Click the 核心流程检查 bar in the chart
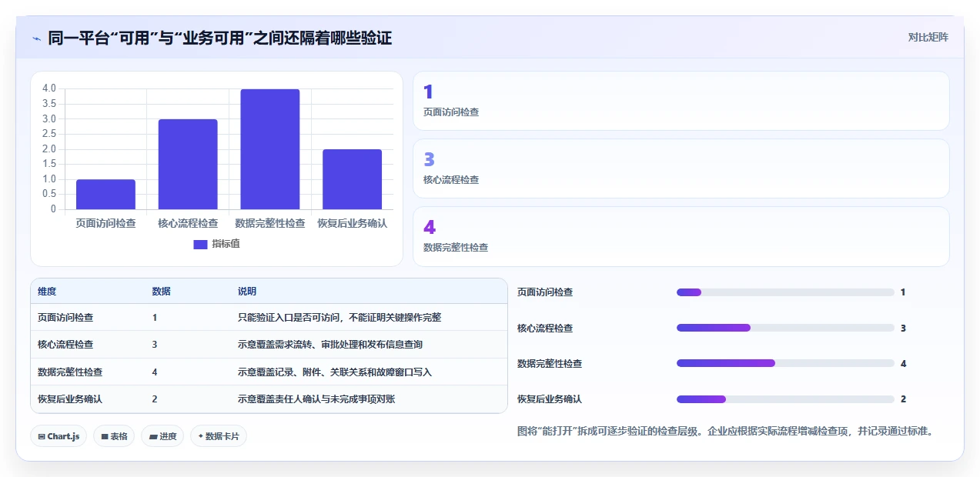 (x=188, y=164)
